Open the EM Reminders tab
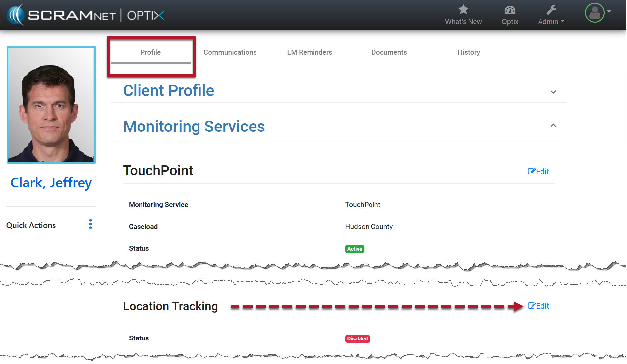This screenshot has height=364, width=627. coord(310,52)
